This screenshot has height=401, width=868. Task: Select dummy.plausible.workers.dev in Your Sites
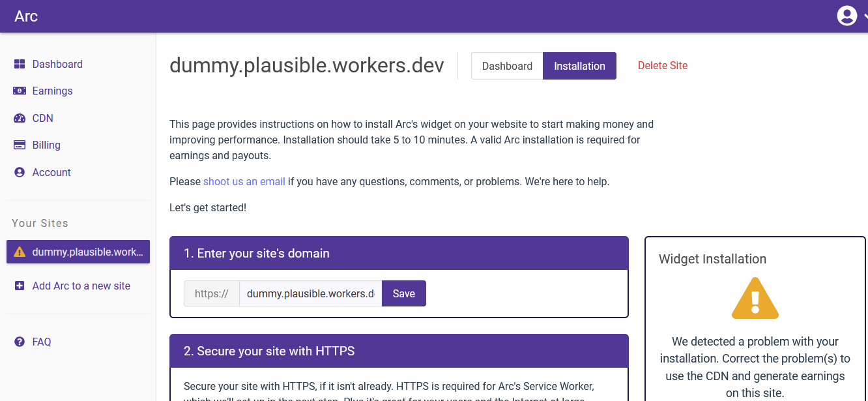pos(87,252)
